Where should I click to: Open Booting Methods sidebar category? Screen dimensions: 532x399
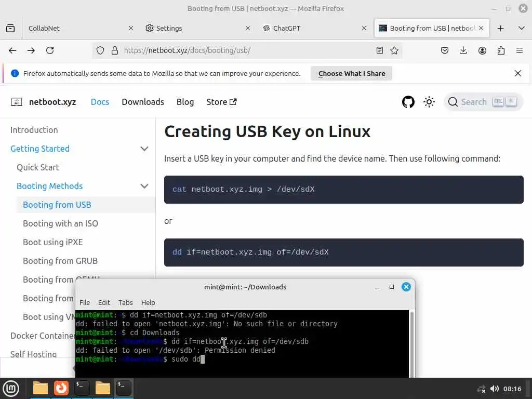tap(49, 186)
